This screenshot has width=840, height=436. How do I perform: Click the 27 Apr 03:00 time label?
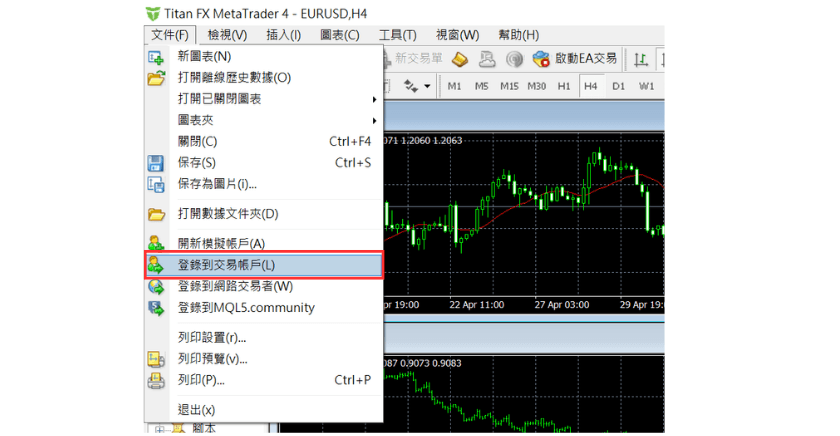[x=561, y=305]
